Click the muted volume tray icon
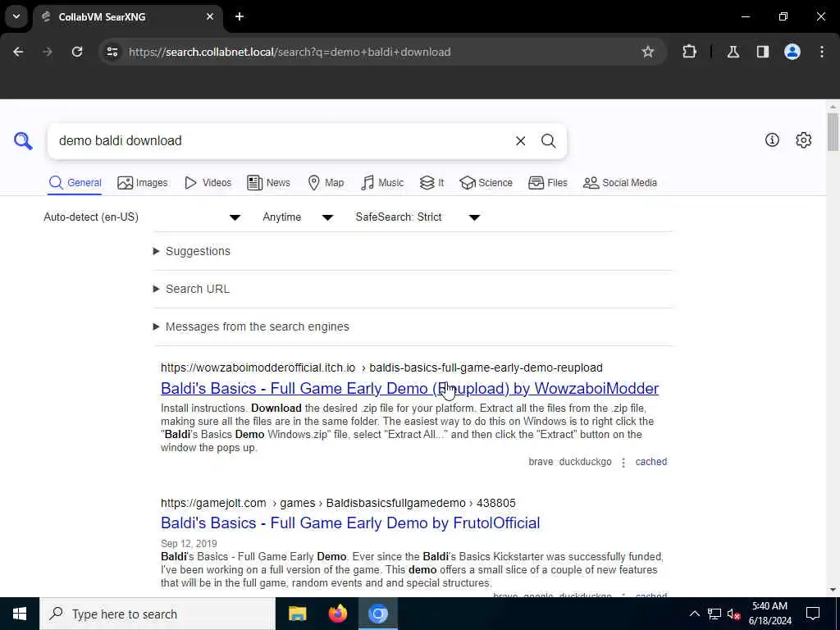 click(x=733, y=614)
